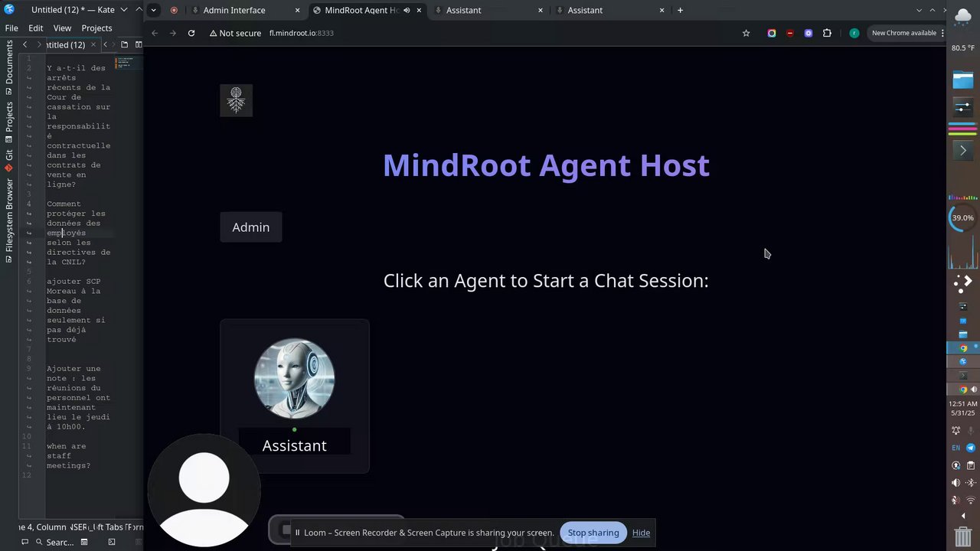Open the file manager folder icon in panel

point(962,80)
